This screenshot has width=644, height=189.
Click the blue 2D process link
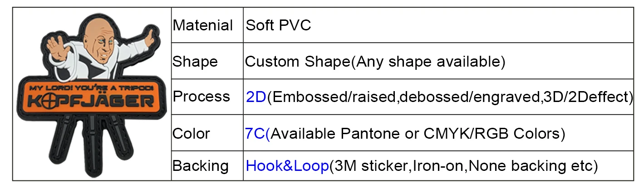pyautogui.click(x=256, y=97)
